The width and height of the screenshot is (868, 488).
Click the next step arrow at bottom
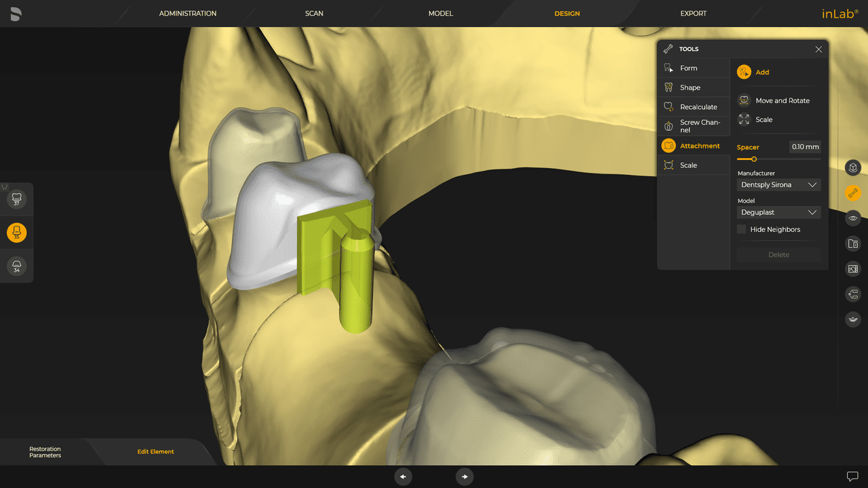465,476
